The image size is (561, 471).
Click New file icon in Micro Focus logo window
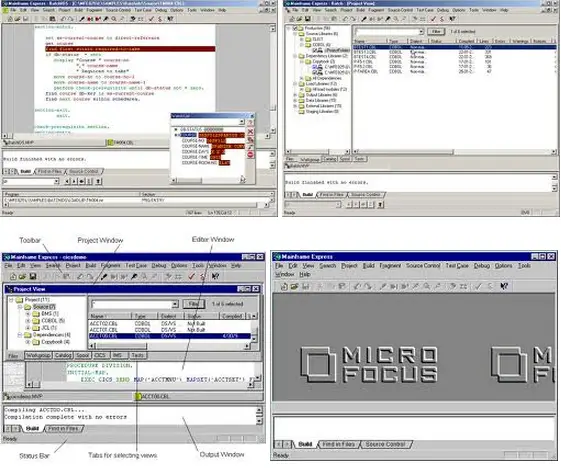pos(284,286)
